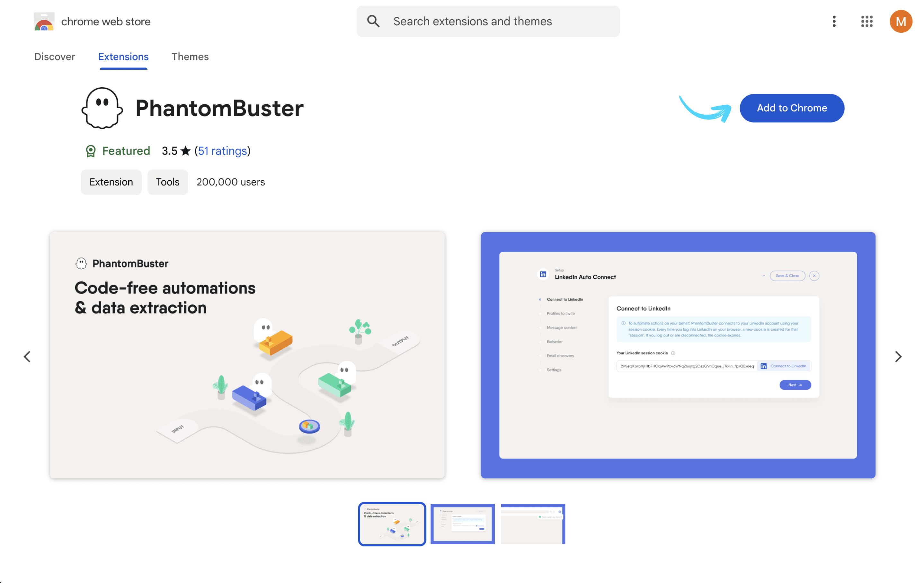The height and width of the screenshot is (583, 924).
Task: Click the Add to Chrome button
Action: pyautogui.click(x=791, y=108)
